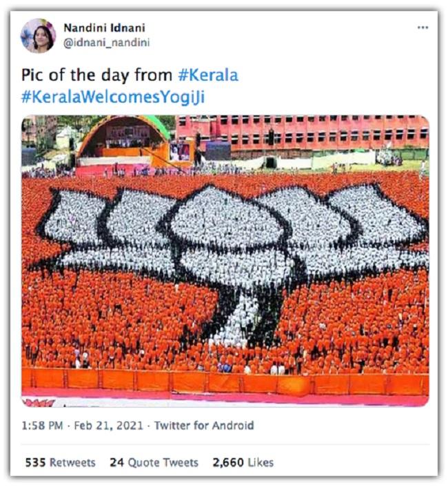448x487 pixels.
Task: Click Nandini Idnani's profile avatar
Action: pos(38,35)
